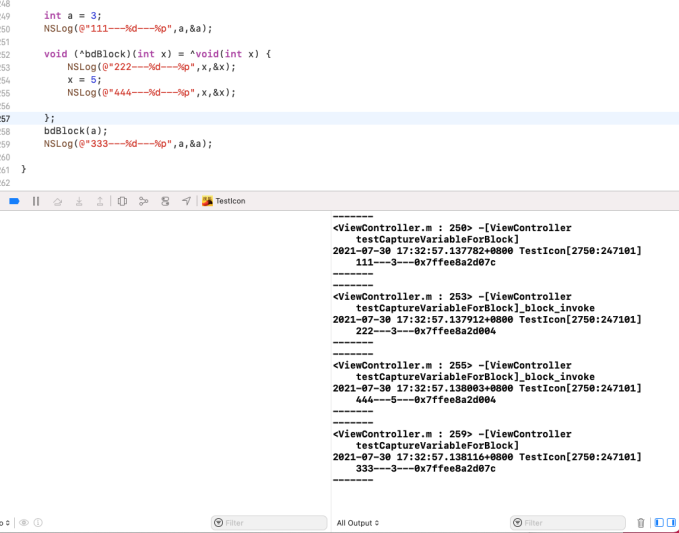Open variables filter options menu icon
Screen dimensions: 679x533
[x=219, y=523]
